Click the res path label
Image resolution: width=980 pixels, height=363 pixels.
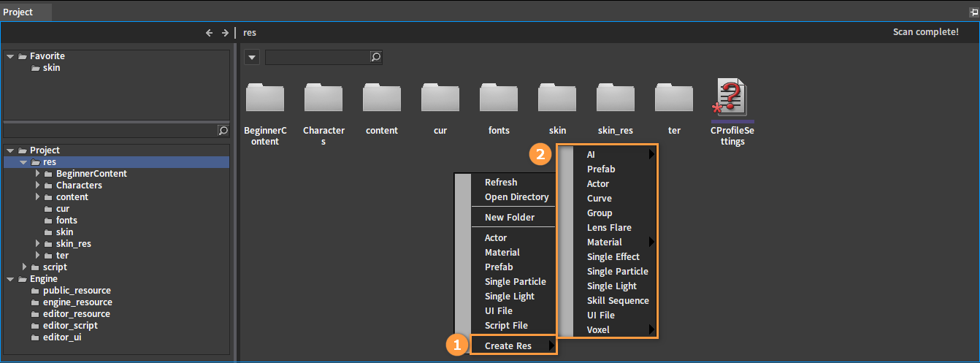click(x=250, y=33)
